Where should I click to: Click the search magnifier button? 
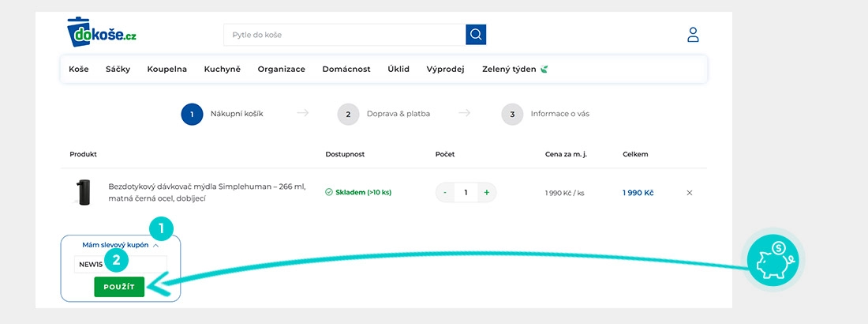[476, 35]
